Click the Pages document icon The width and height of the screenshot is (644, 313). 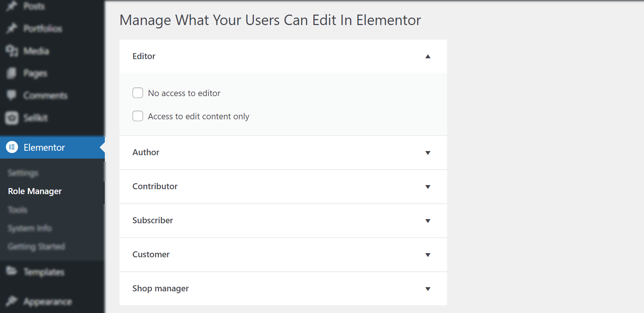click(12, 73)
